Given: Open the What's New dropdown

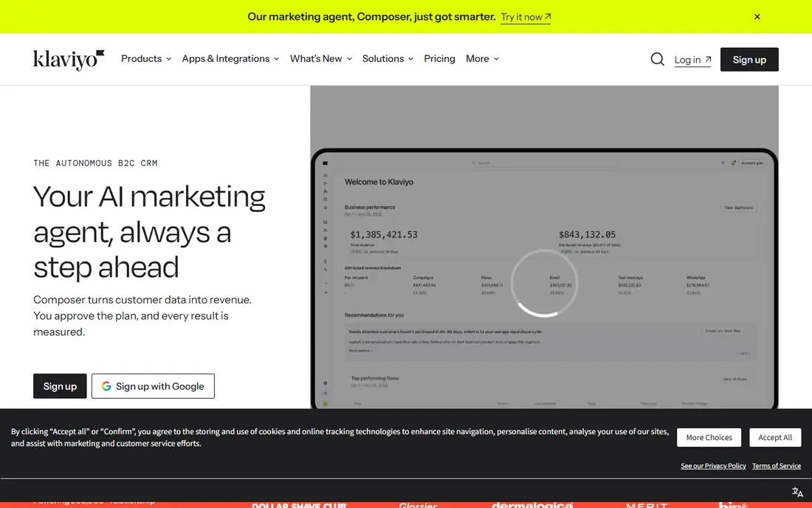Looking at the screenshot, I should point(321,58).
